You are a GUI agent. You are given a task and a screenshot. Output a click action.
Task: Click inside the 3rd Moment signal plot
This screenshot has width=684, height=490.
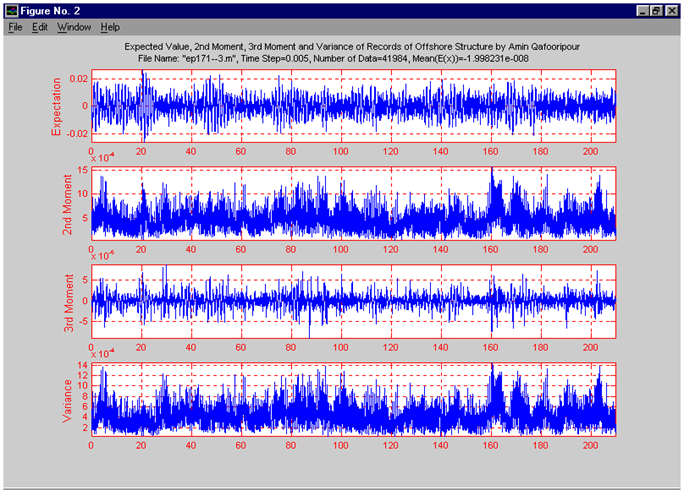coord(352,301)
